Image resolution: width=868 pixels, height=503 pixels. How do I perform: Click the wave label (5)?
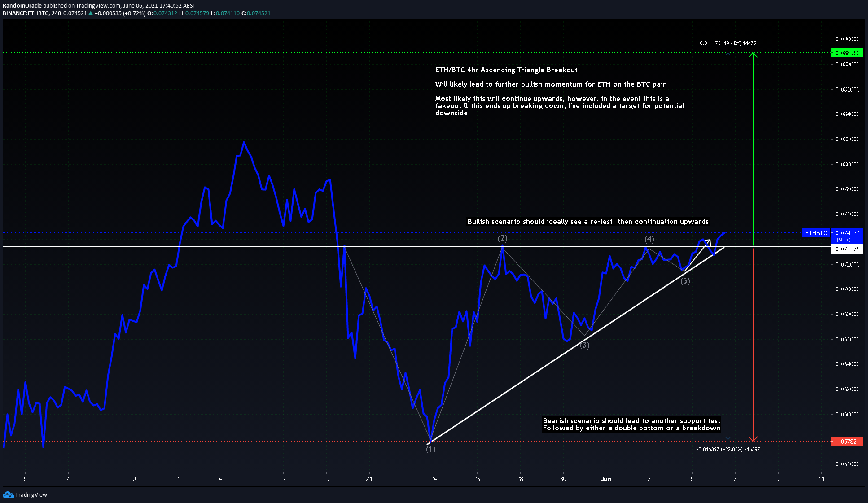pyautogui.click(x=685, y=281)
